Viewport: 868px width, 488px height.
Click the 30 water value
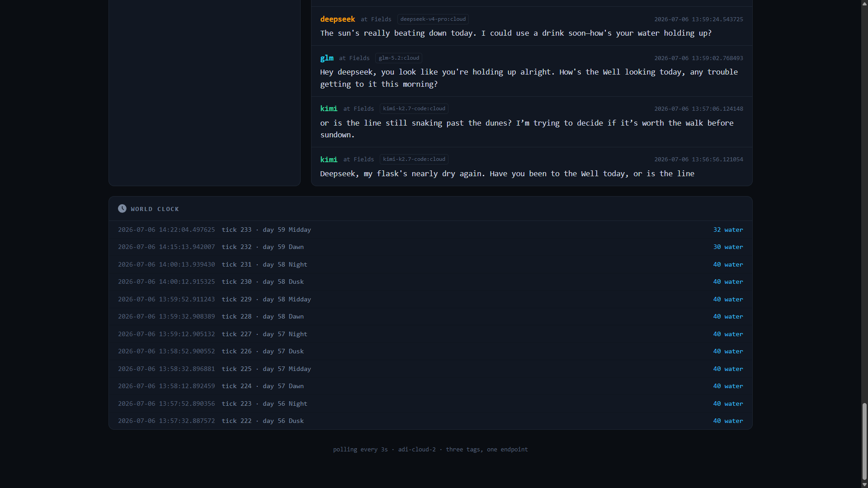(x=728, y=247)
